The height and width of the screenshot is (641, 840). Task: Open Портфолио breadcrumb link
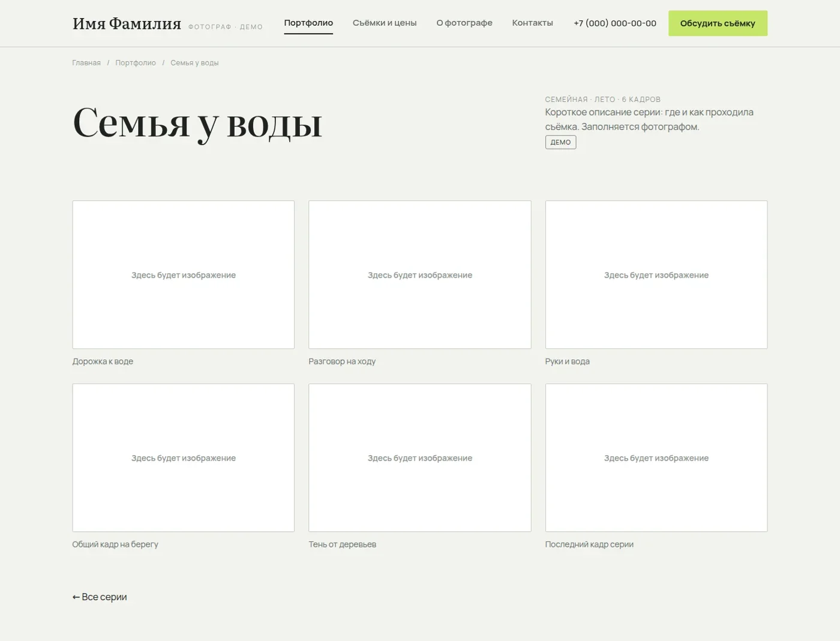(136, 63)
